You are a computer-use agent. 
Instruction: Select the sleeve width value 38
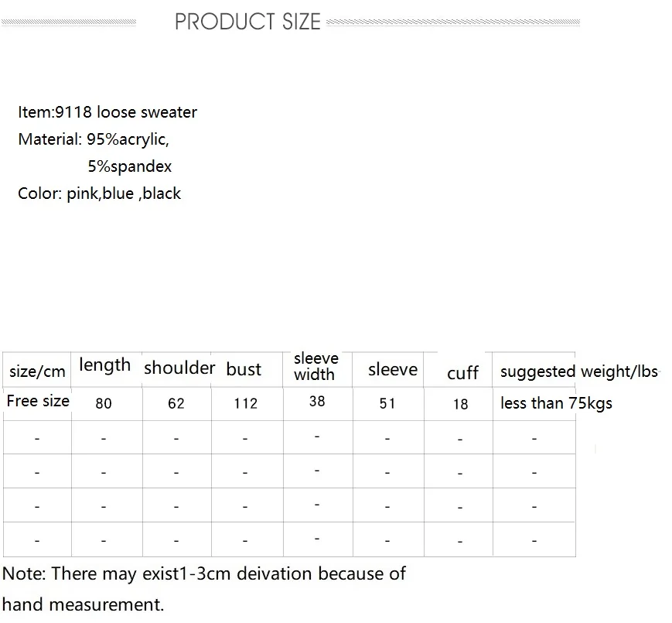coord(317,402)
